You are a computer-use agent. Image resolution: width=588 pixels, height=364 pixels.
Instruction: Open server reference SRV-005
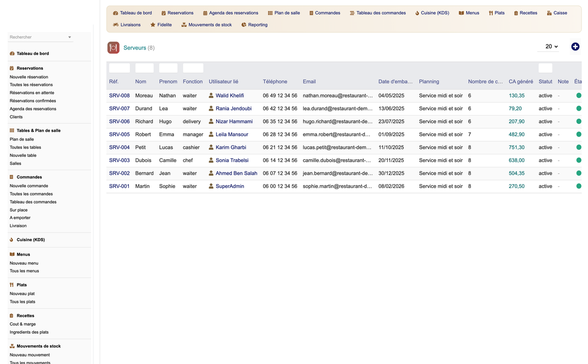coord(120,134)
